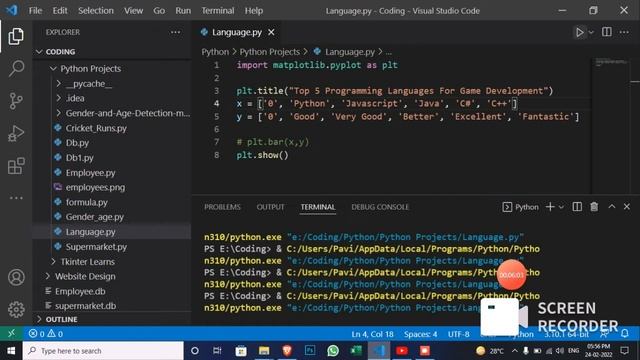Open Explorer views and more actions ellipsis
The height and width of the screenshot is (360, 640).
pos(176,32)
